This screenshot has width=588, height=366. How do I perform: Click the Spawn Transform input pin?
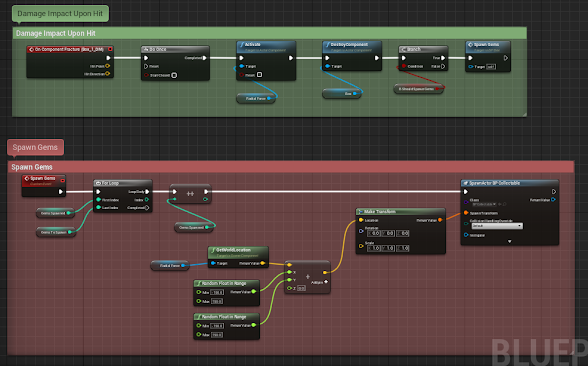click(466, 213)
